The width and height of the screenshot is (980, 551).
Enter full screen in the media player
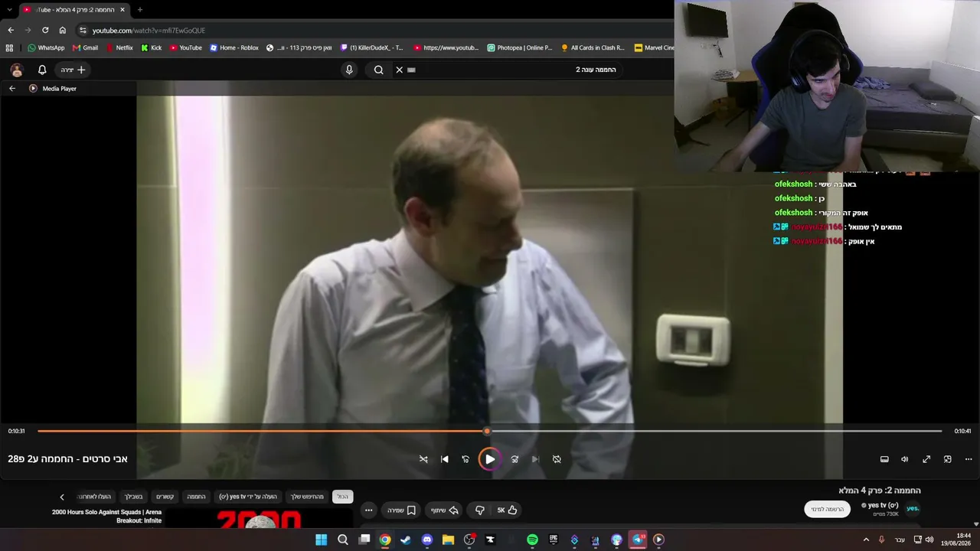pyautogui.click(x=926, y=459)
